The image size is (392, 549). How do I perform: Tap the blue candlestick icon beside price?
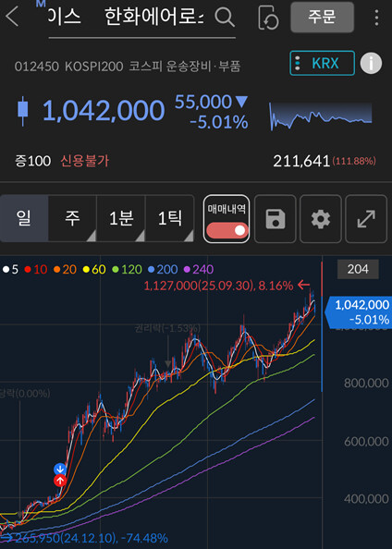(x=23, y=111)
